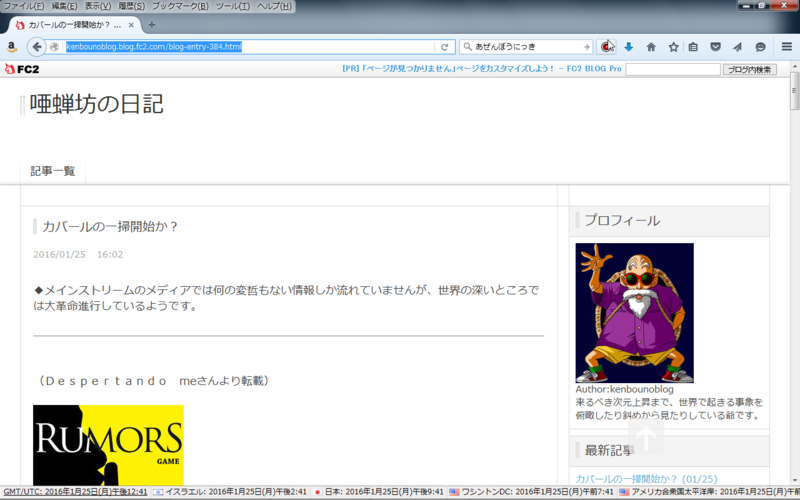Open the 履歴(S) menu
The width and height of the screenshot is (800, 500).
[x=132, y=6]
